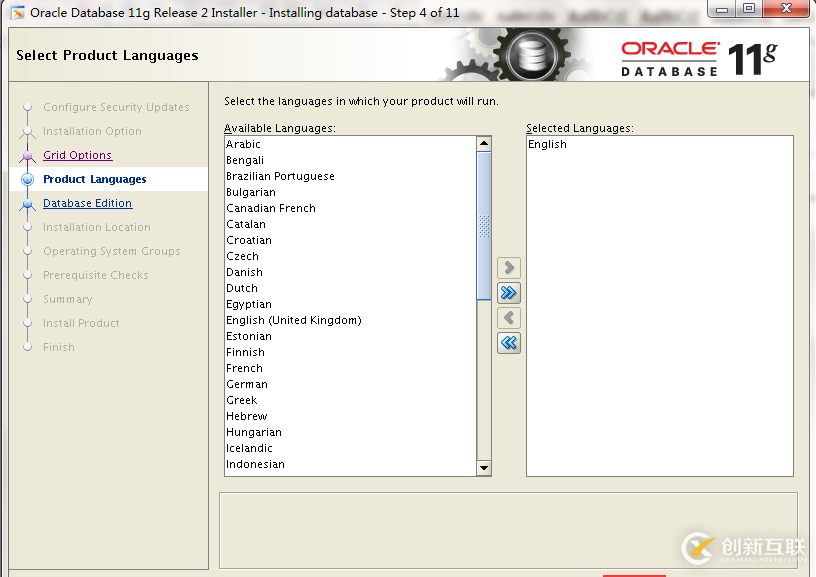Select Czech in Available Languages

coord(350,257)
